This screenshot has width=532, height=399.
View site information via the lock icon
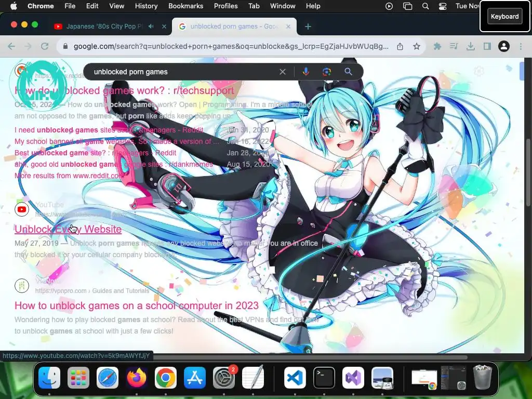(65, 46)
